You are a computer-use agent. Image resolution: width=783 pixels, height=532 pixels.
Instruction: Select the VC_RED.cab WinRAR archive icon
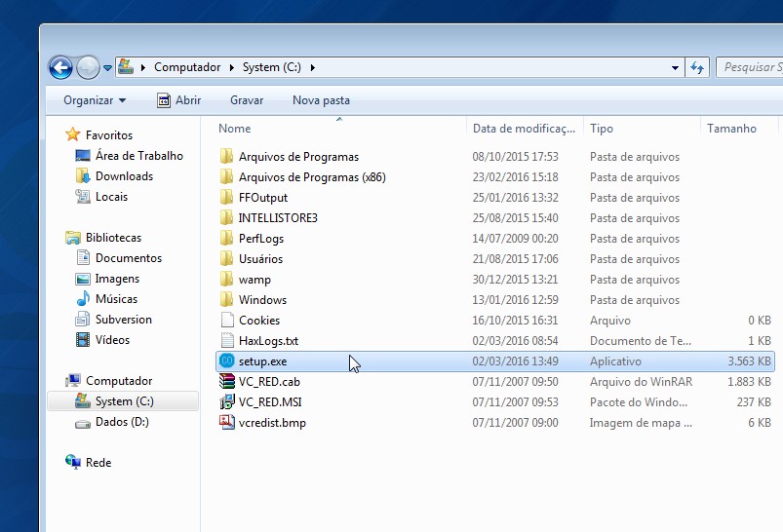(x=227, y=381)
